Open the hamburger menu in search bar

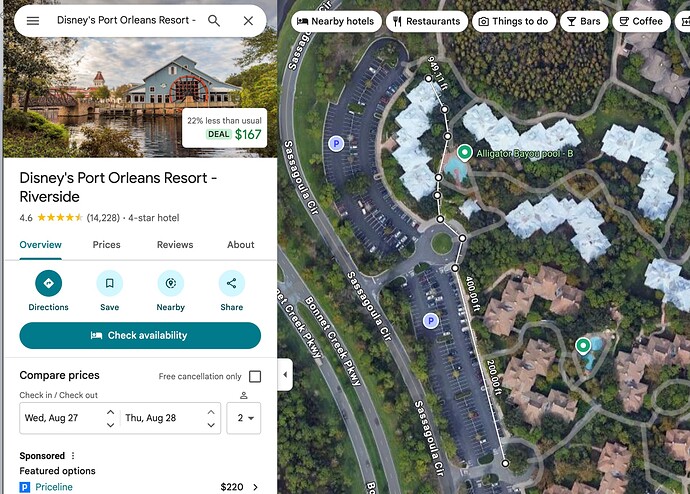33,21
